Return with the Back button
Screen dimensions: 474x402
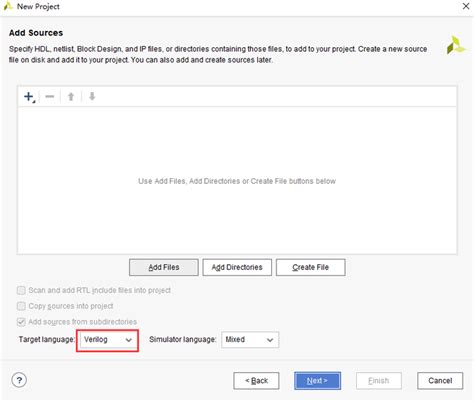(x=256, y=381)
